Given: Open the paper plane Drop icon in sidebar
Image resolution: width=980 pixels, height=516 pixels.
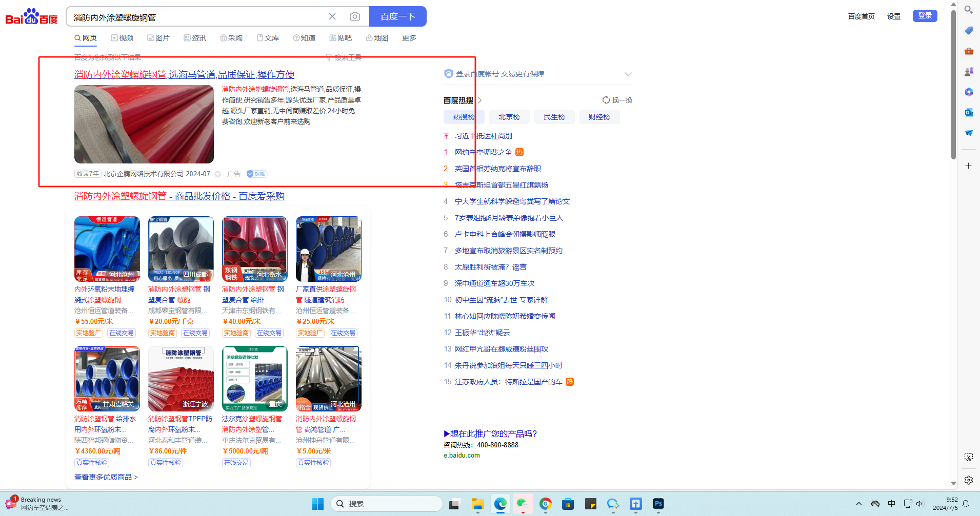Looking at the screenshot, I should [968, 133].
